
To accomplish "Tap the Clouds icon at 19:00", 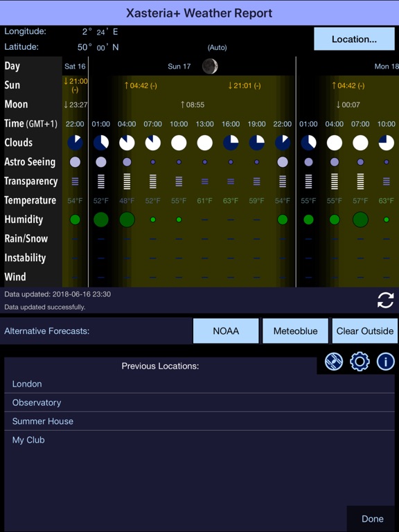I will click(x=257, y=143).
